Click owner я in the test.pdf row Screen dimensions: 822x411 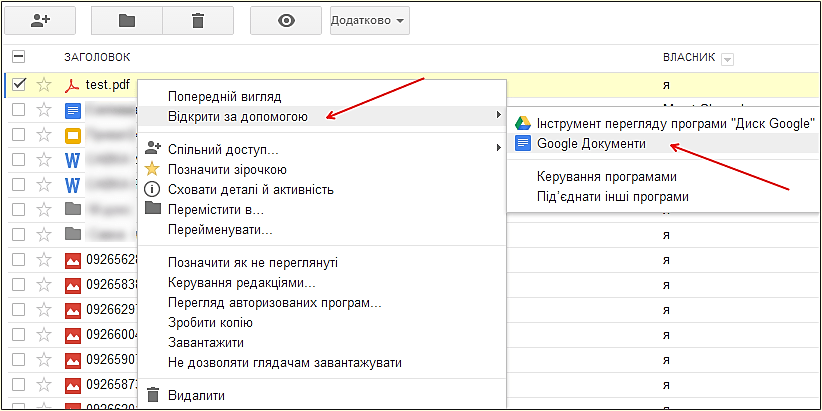[667, 85]
